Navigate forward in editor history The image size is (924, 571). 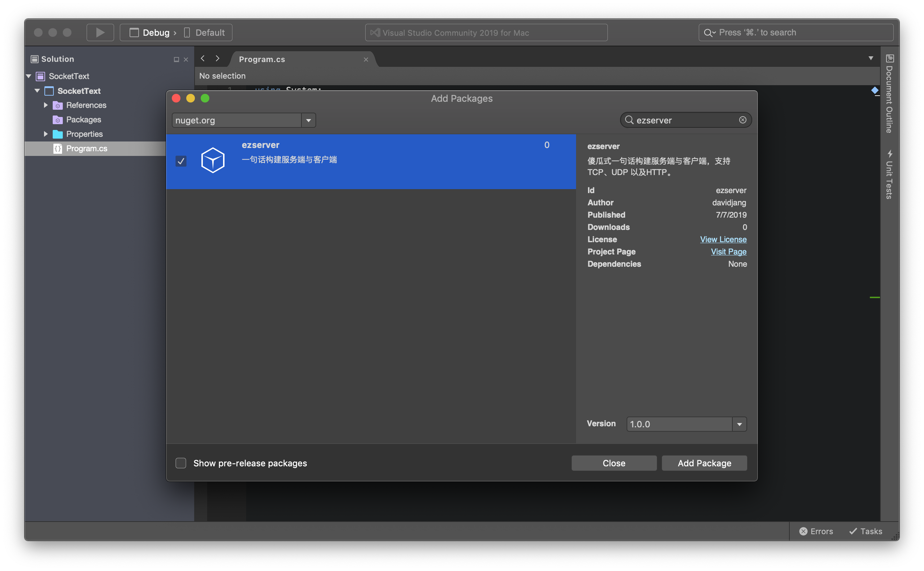click(218, 58)
